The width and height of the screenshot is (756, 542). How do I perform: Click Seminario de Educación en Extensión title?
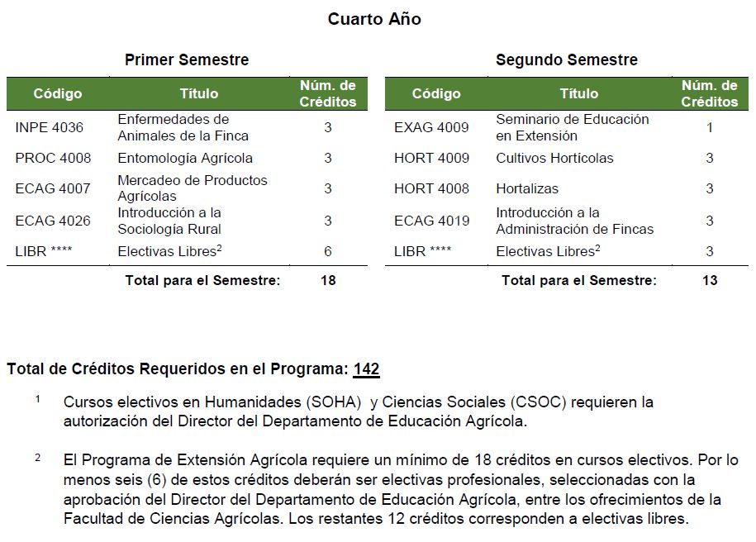(x=573, y=127)
